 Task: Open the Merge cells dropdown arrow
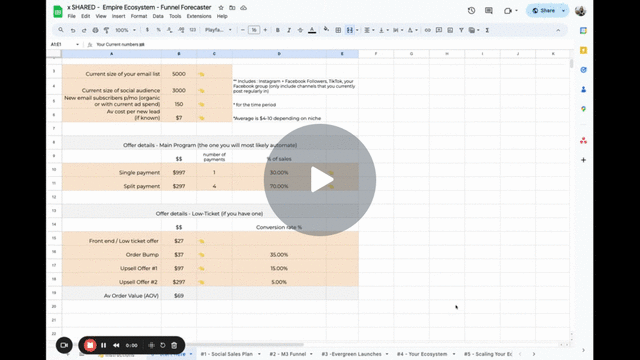click(357, 30)
